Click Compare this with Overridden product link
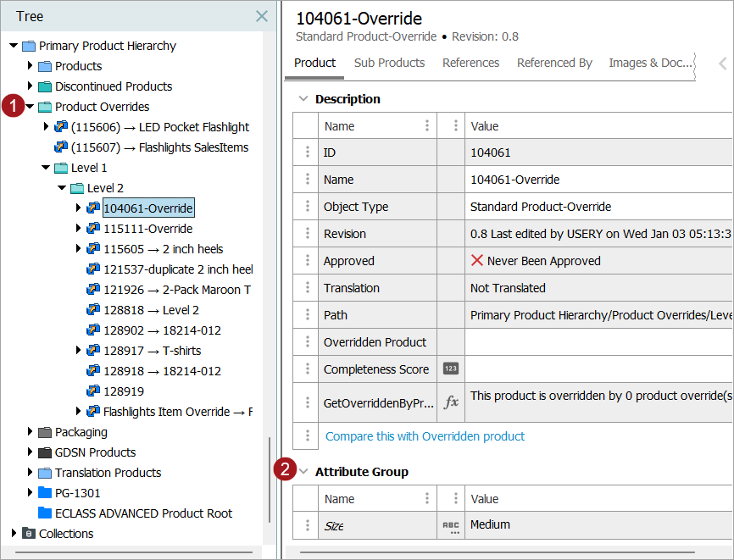This screenshot has width=734, height=560. [425, 436]
